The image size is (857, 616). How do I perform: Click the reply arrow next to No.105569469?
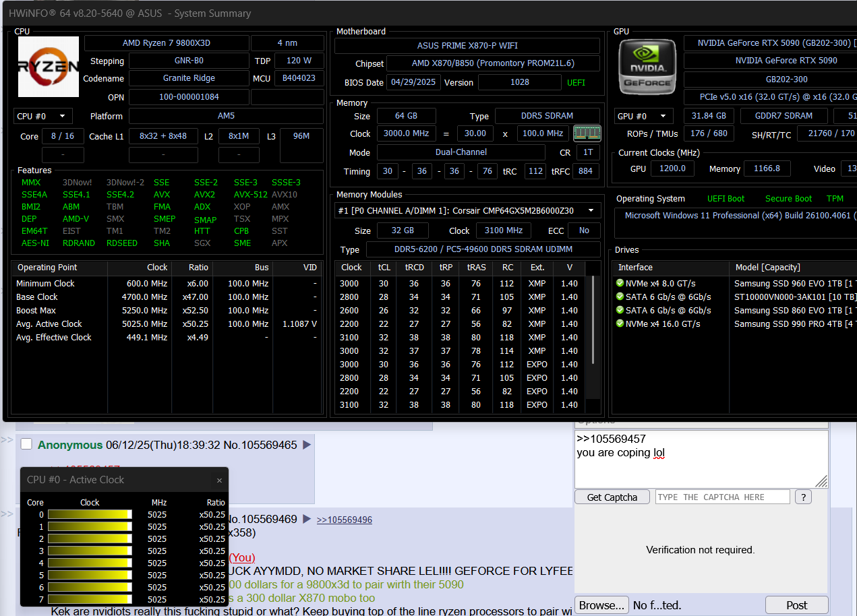point(307,519)
